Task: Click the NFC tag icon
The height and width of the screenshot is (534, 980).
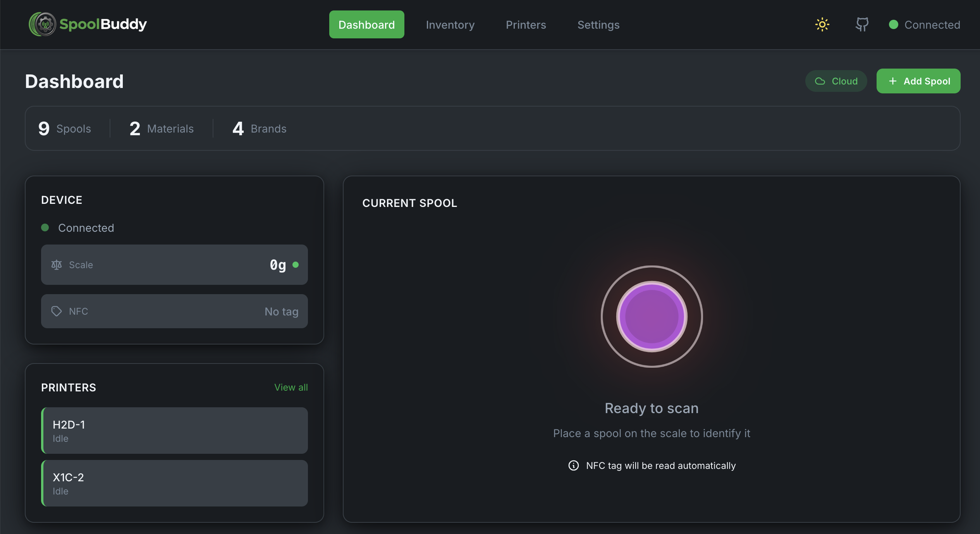Action: 56,311
